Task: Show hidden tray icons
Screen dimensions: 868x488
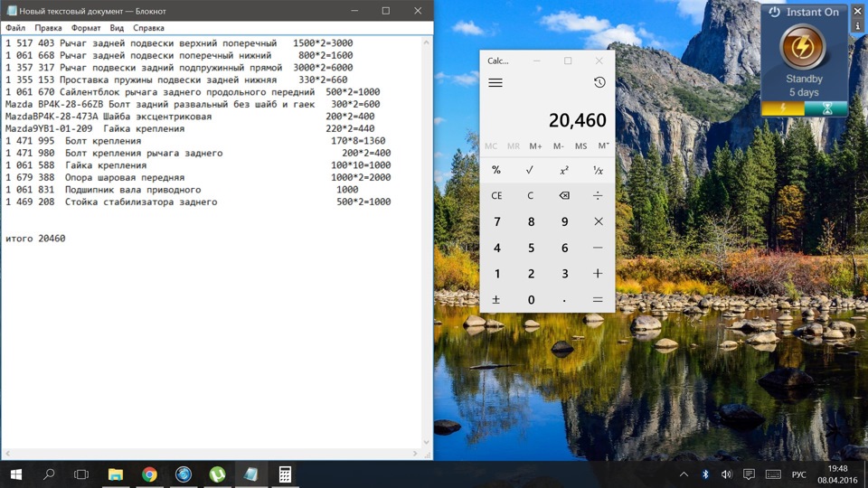Action: [684, 474]
